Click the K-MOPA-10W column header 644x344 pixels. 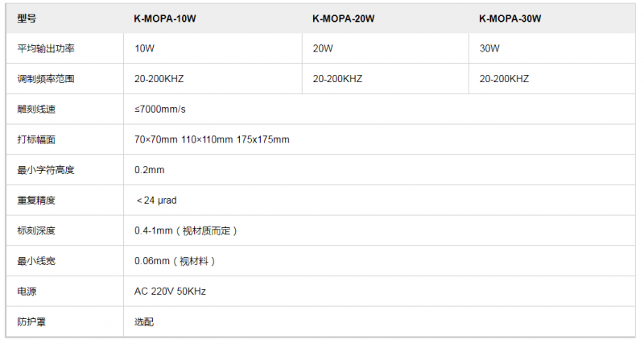[x=165, y=19]
